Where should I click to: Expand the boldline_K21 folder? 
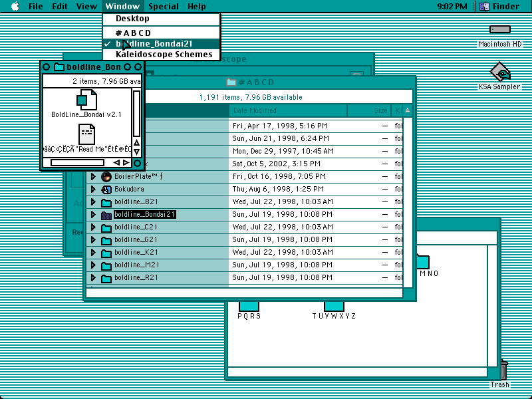[93, 253]
